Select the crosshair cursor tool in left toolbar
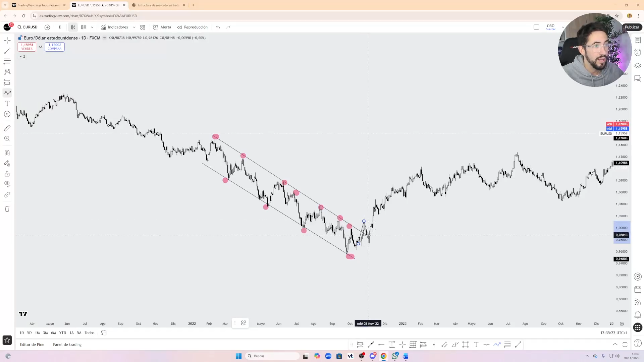Image resolution: width=644 pixels, height=362 pixels. pyautogui.click(x=7, y=40)
